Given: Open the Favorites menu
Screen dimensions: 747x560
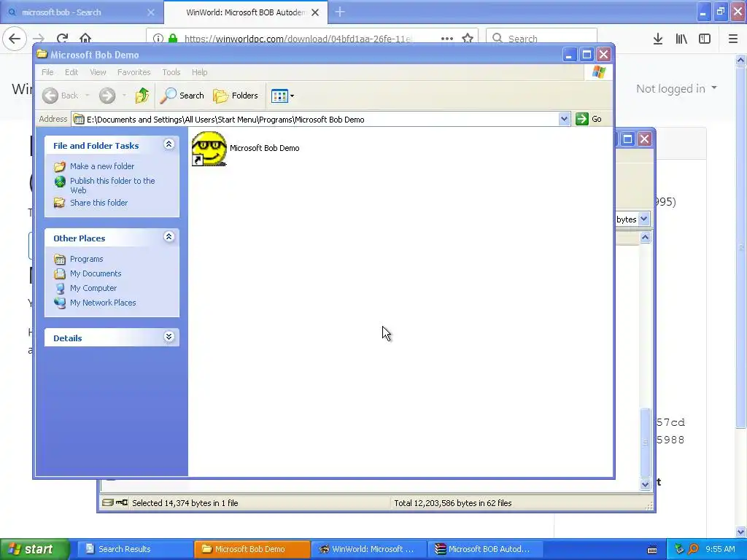Looking at the screenshot, I should coord(134,72).
